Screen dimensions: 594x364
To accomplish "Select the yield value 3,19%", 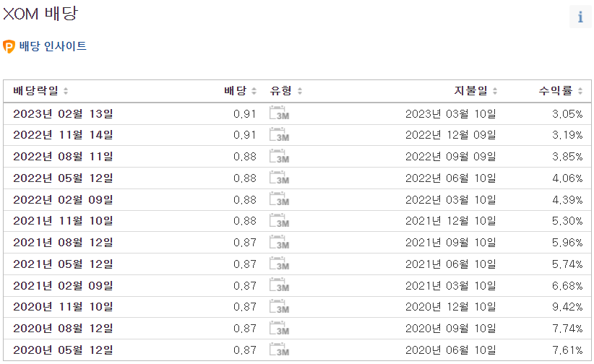I will pyautogui.click(x=567, y=135).
